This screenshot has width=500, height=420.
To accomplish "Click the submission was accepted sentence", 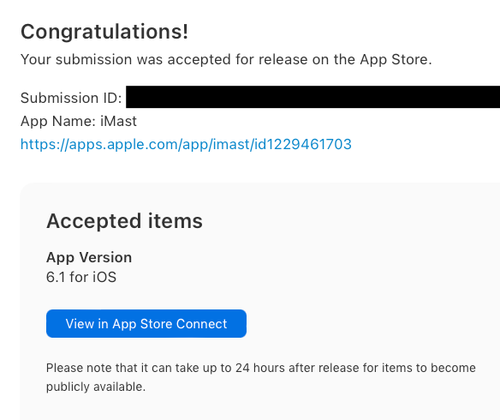I will (x=226, y=60).
